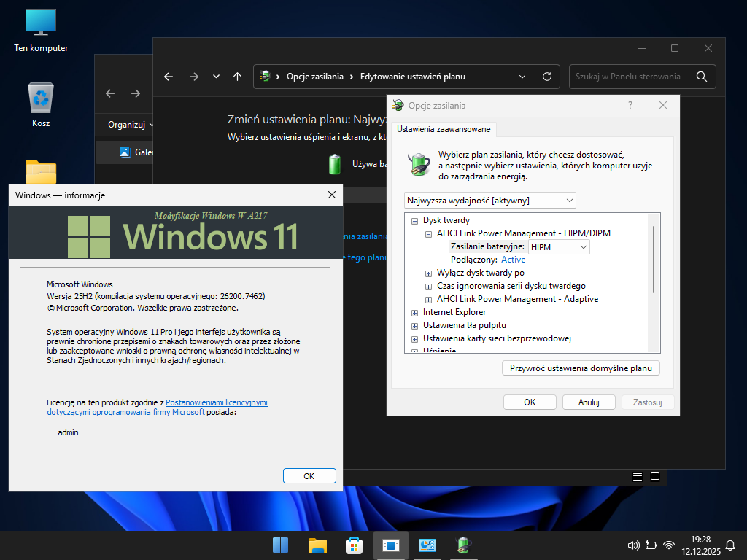Open File Explorer from the taskbar
Viewport: 747px width, 560px height.
[x=317, y=545]
